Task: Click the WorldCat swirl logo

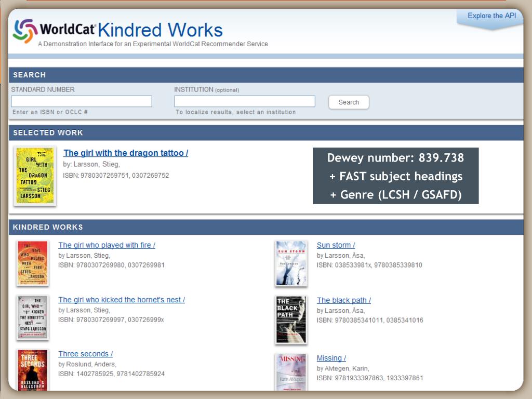Action: (25, 31)
